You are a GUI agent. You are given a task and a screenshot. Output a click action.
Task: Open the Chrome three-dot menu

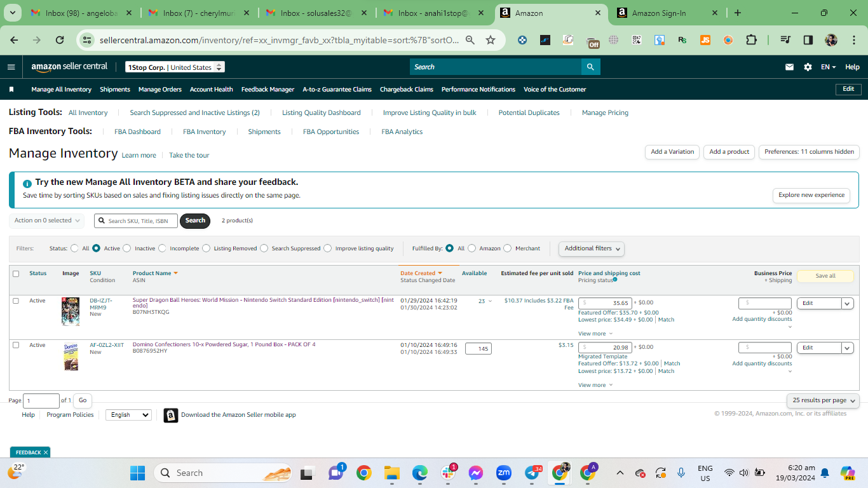pyautogui.click(x=853, y=40)
